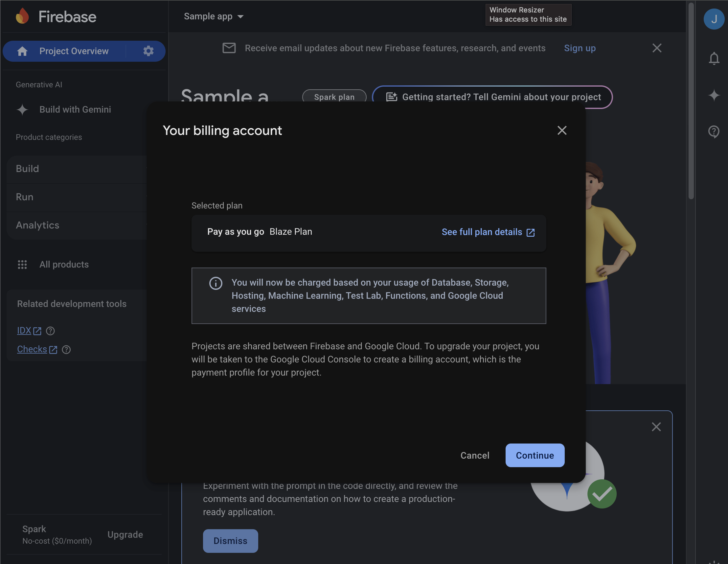728x564 pixels.
Task: Open the Sample app project dropdown
Action: [213, 16]
